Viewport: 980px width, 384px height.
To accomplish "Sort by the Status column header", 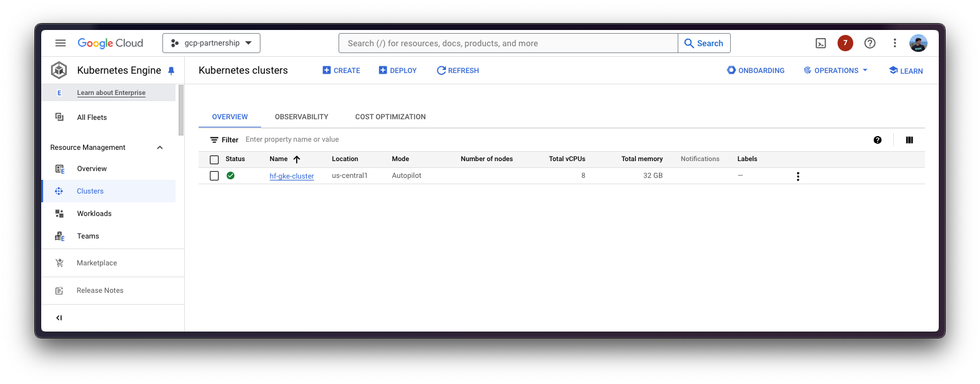I will (235, 159).
